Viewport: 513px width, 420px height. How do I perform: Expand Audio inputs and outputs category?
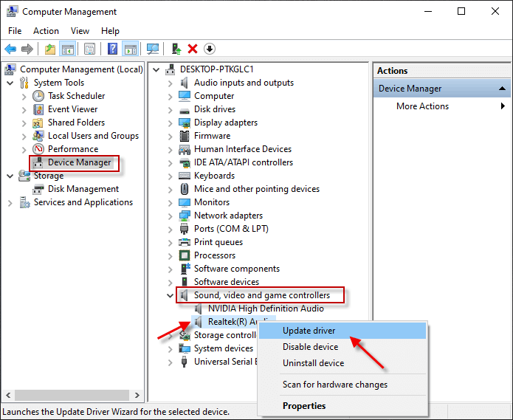tap(170, 83)
